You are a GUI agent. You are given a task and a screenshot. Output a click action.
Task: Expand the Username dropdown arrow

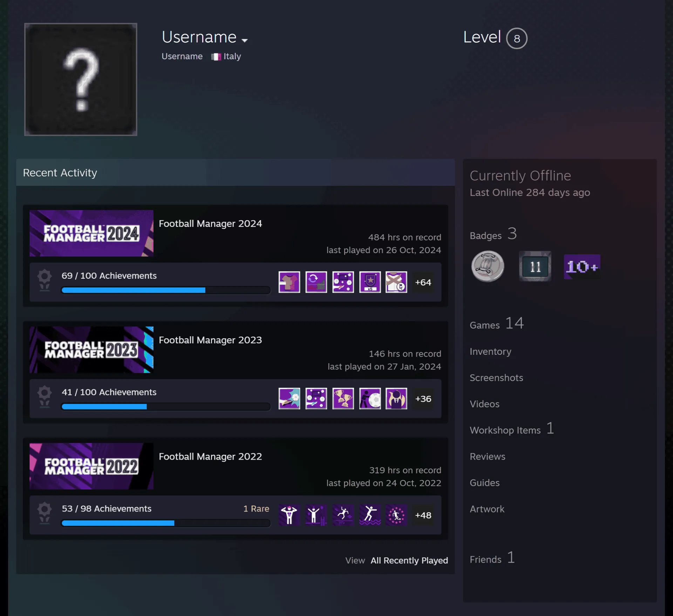245,40
